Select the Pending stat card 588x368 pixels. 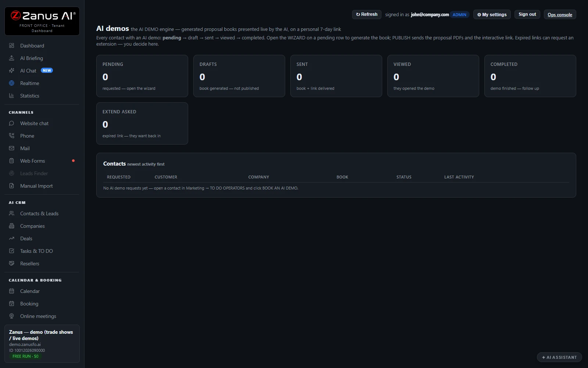point(142,76)
